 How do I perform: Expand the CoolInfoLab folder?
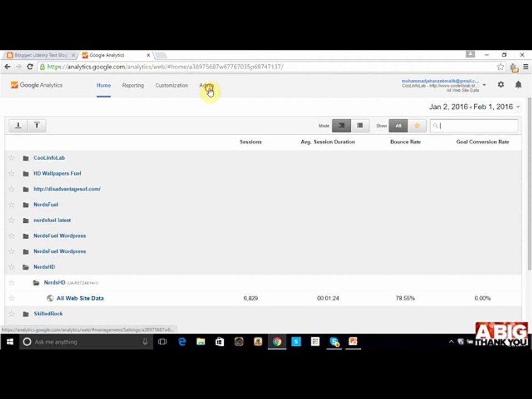coord(25,158)
